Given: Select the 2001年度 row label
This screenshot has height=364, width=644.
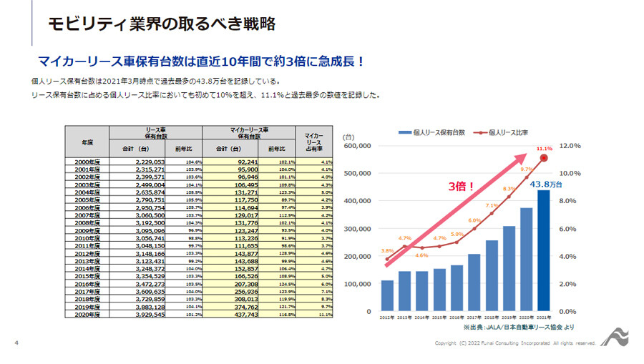Looking at the screenshot, I should pos(87,169).
